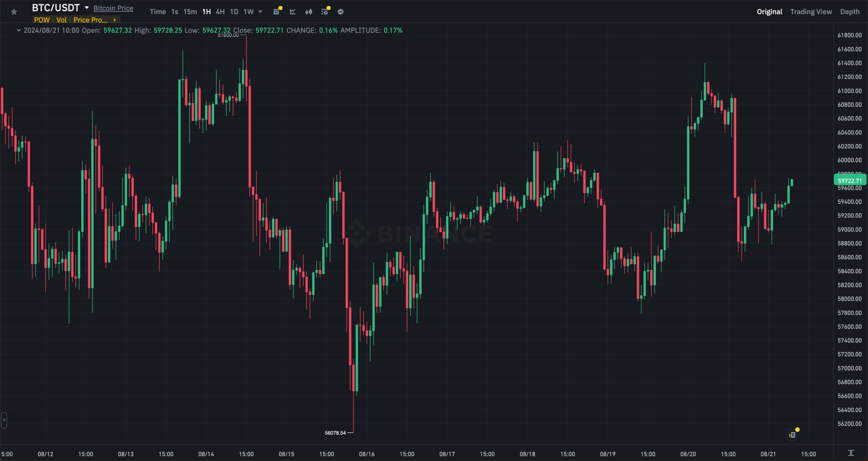Click the 56078.54 low price marker
This screenshot has width=868, height=461.
point(335,433)
